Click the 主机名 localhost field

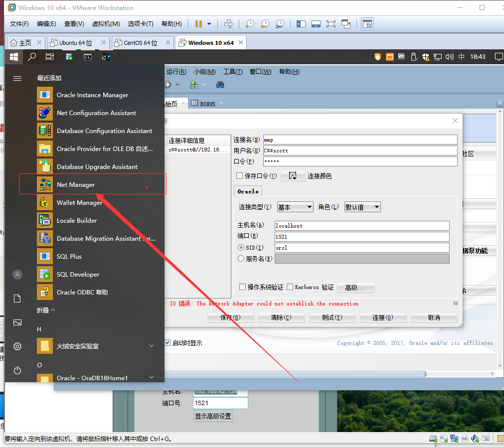362,226
